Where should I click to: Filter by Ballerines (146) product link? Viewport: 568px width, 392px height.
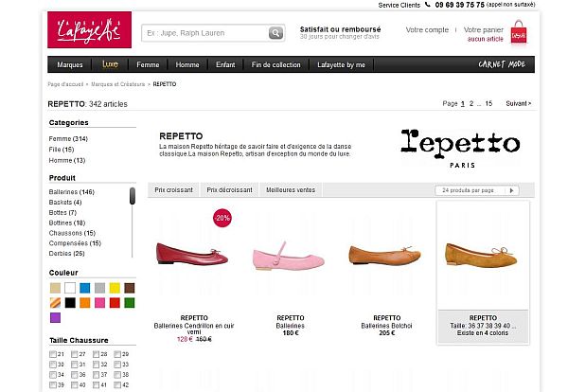point(72,192)
